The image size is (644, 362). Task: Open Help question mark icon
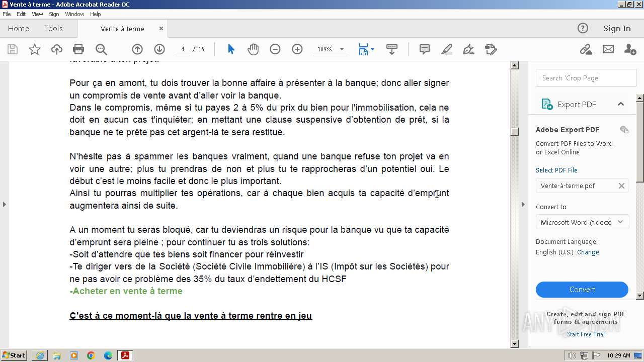(583, 29)
